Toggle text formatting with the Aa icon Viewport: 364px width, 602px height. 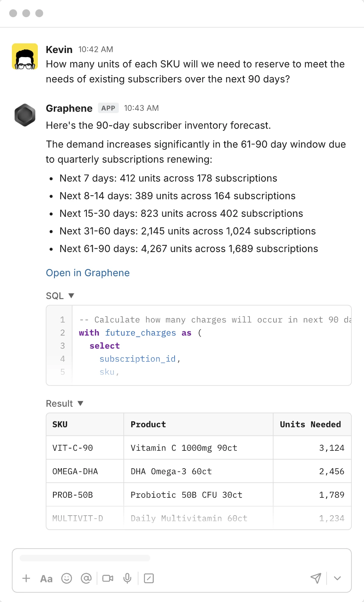click(46, 578)
